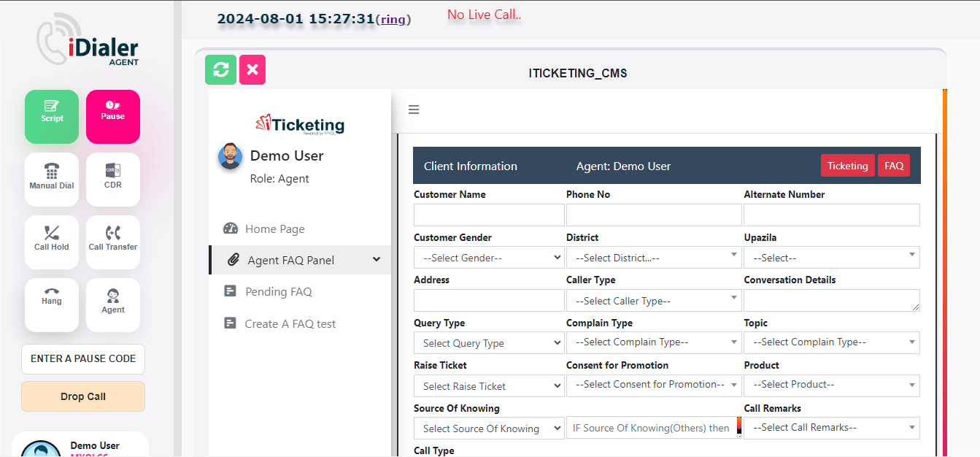Open the Select Query Type dropdown
Image resolution: width=980 pixels, height=457 pixels.
click(x=489, y=343)
